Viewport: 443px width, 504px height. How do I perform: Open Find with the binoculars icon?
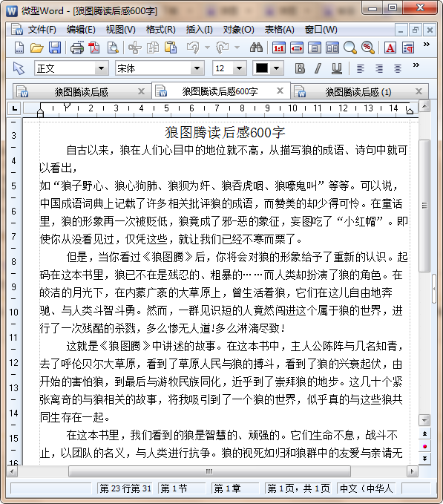pyautogui.click(x=256, y=48)
